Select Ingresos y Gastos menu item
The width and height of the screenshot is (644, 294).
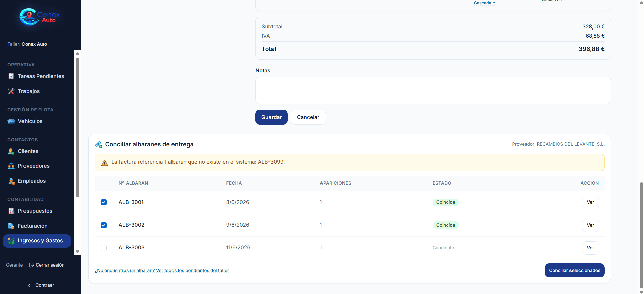[x=37, y=241]
